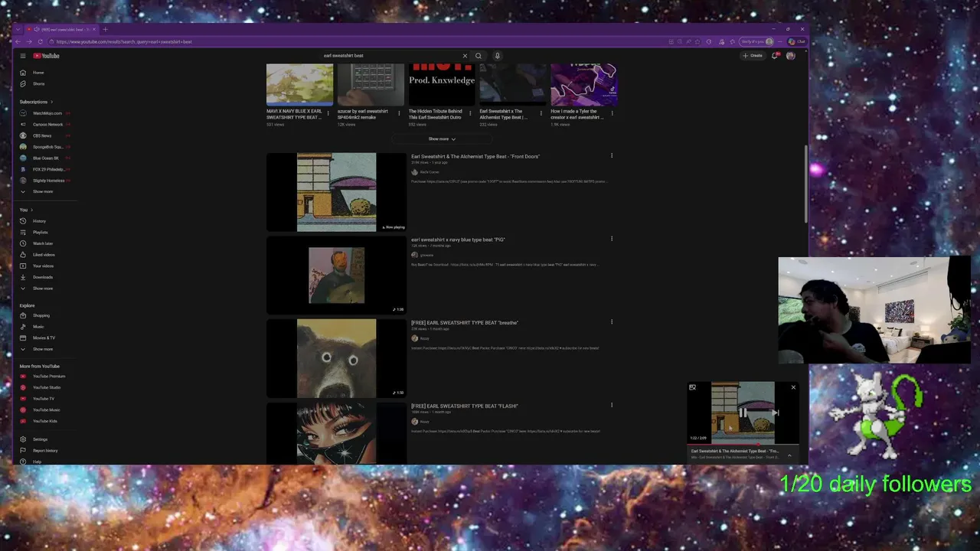Open Playlists in the sidebar
980x551 pixels.
pos(40,232)
